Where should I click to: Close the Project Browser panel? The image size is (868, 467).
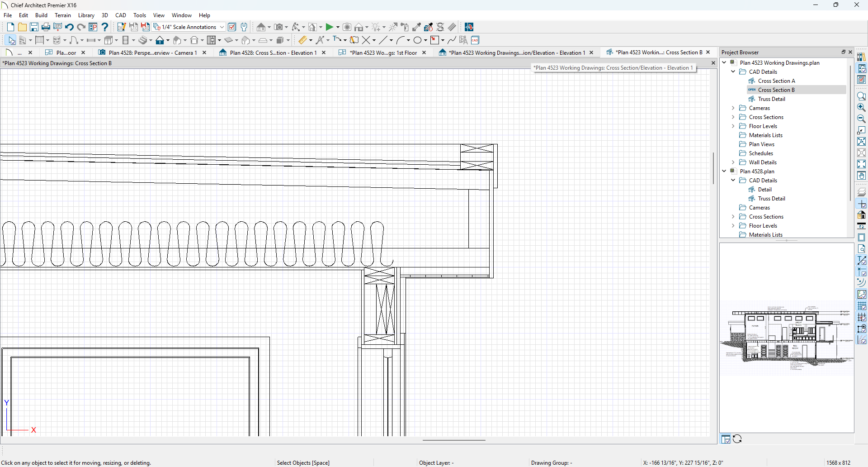(850, 52)
